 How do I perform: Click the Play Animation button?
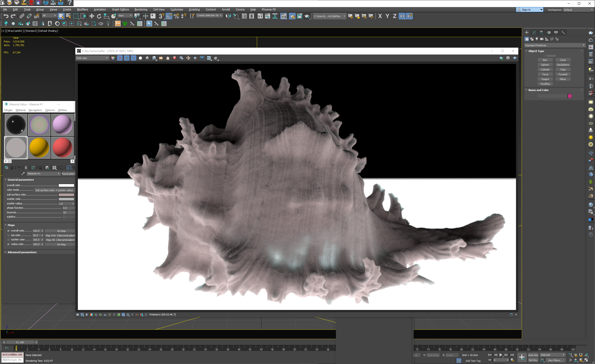(x=501, y=355)
